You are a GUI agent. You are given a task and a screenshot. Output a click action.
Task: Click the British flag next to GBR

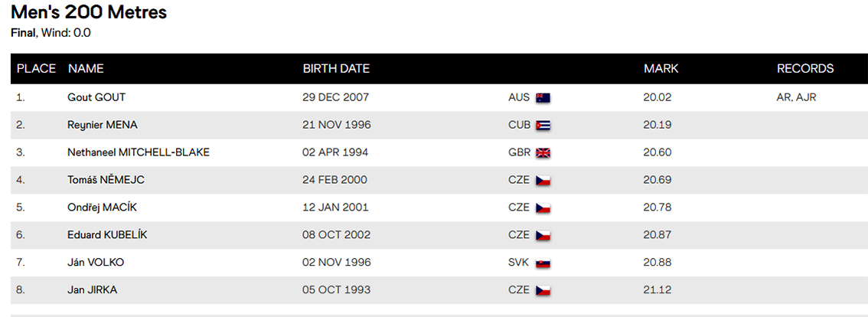click(543, 153)
